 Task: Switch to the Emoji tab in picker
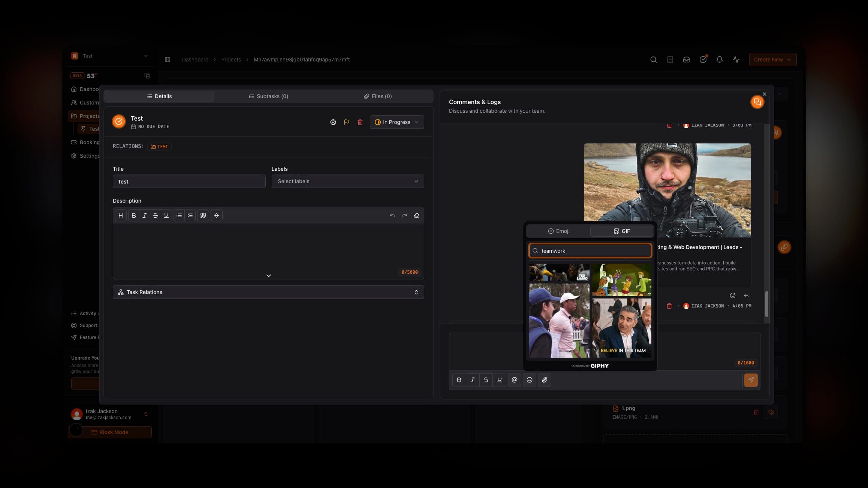[558, 231]
